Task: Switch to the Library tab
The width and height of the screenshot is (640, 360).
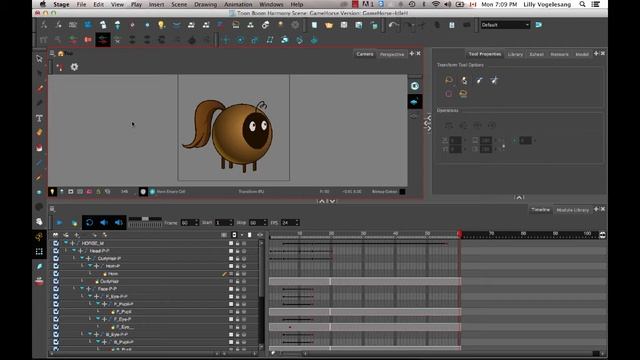Action: tap(515, 54)
